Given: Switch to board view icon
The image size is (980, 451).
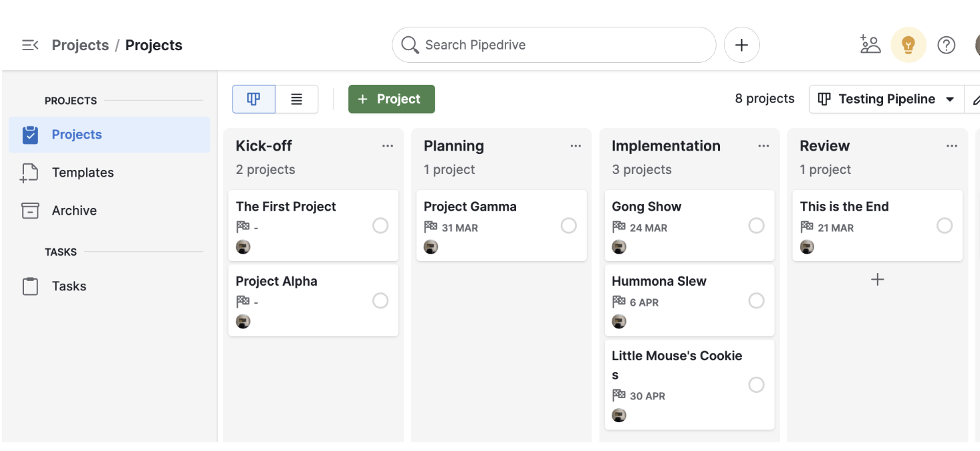Looking at the screenshot, I should (253, 99).
